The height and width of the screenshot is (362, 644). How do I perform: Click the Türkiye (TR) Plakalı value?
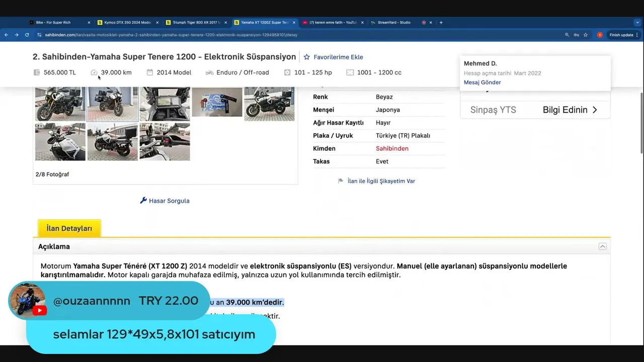tap(403, 136)
